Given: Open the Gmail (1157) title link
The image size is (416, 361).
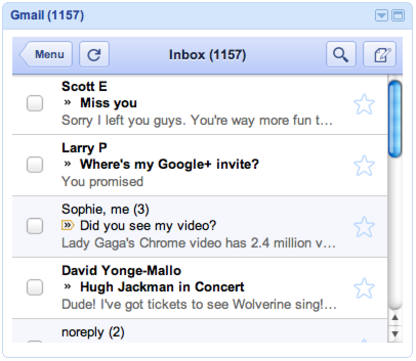Looking at the screenshot, I should (x=47, y=15).
